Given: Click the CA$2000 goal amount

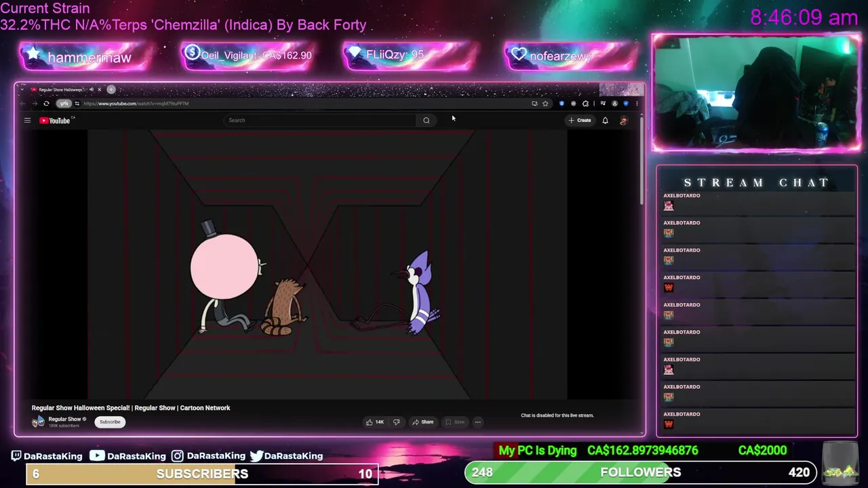Looking at the screenshot, I should click(762, 451).
